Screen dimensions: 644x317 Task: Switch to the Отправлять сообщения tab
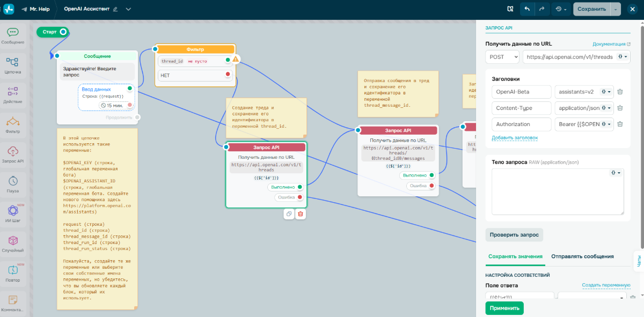[x=582, y=256]
